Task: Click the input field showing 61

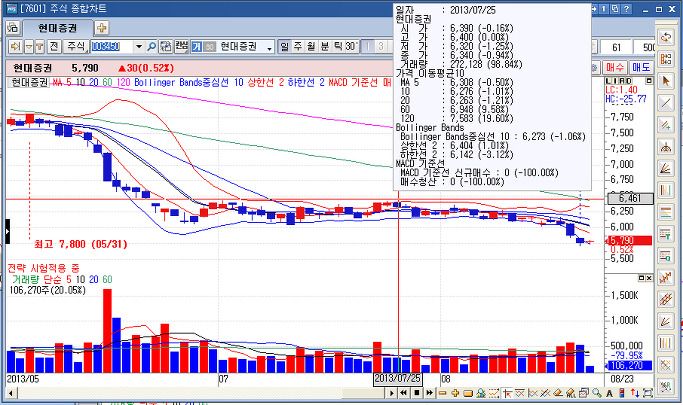Action: tap(616, 47)
